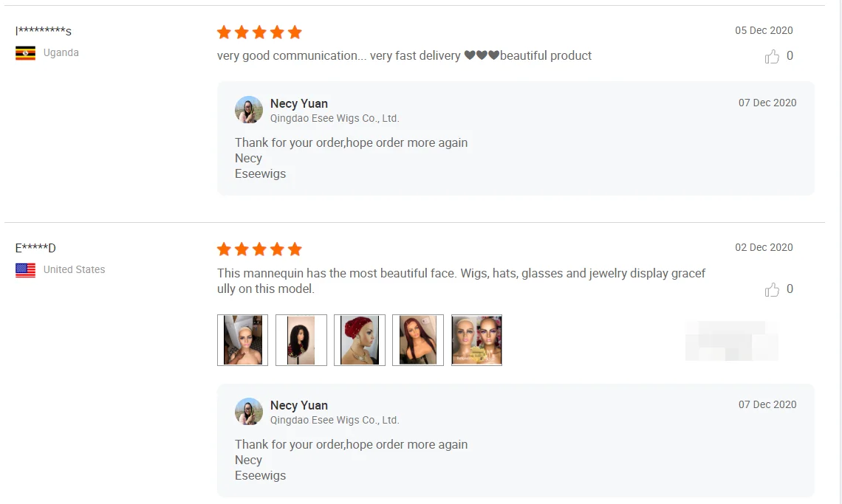
Task: Click the star rating above the mannequin review
Action: pyautogui.click(x=259, y=249)
